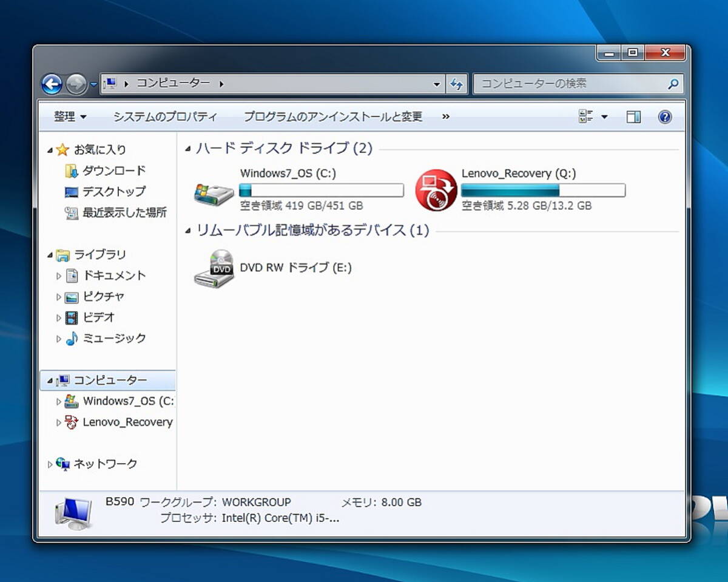This screenshot has height=582, width=728.
Task: Open デスクトップ in the favorites list
Action: tap(114, 191)
